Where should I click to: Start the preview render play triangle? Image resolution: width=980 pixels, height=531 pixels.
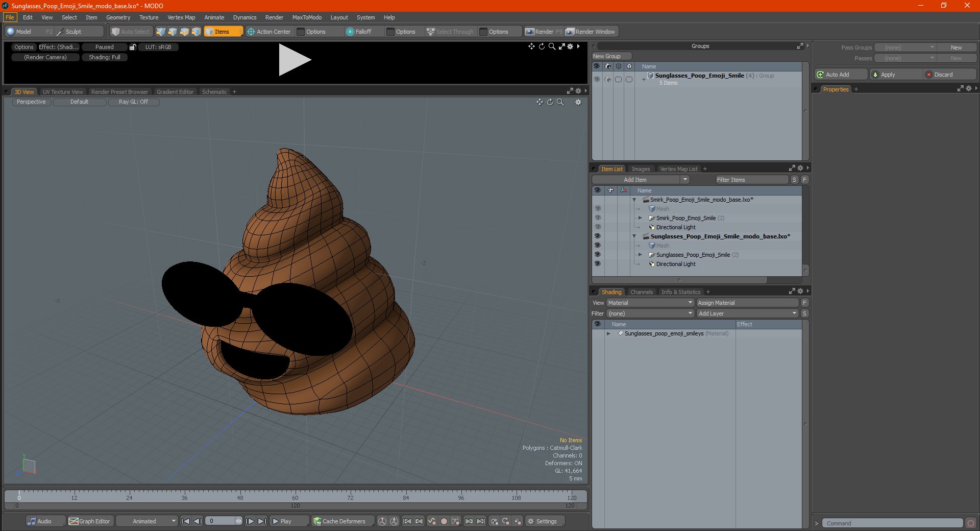[x=295, y=60]
